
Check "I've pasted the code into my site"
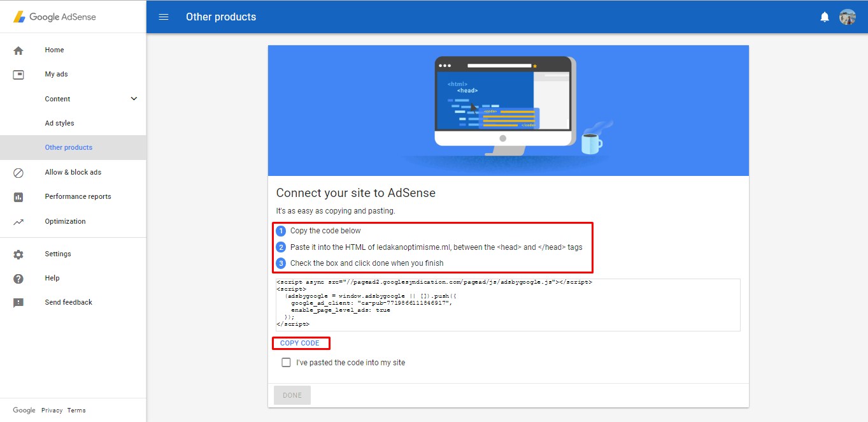tap(287, 363)
